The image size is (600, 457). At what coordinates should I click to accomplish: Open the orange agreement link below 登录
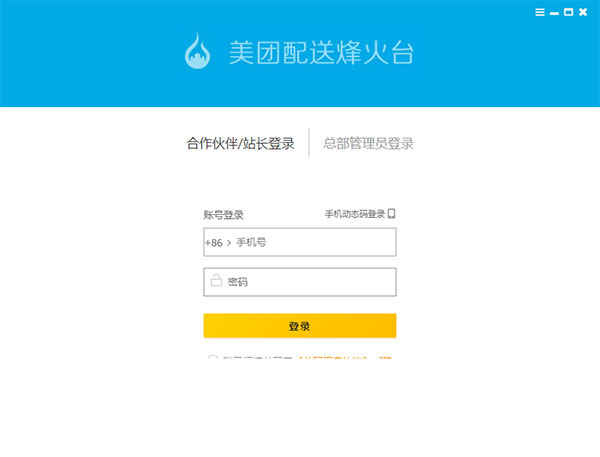pyautogui.click(x=333, y=358)
